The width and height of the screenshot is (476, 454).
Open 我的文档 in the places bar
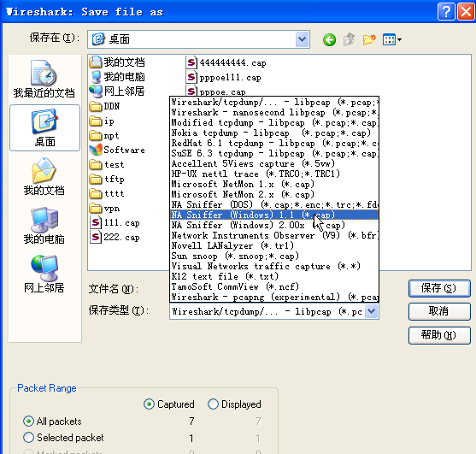[x=44, y=177]
